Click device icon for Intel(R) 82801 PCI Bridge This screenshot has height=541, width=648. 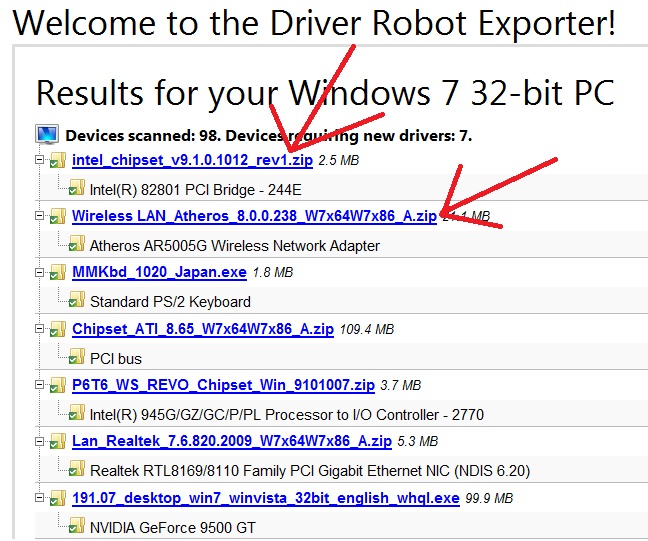click(x=77, y=187)
